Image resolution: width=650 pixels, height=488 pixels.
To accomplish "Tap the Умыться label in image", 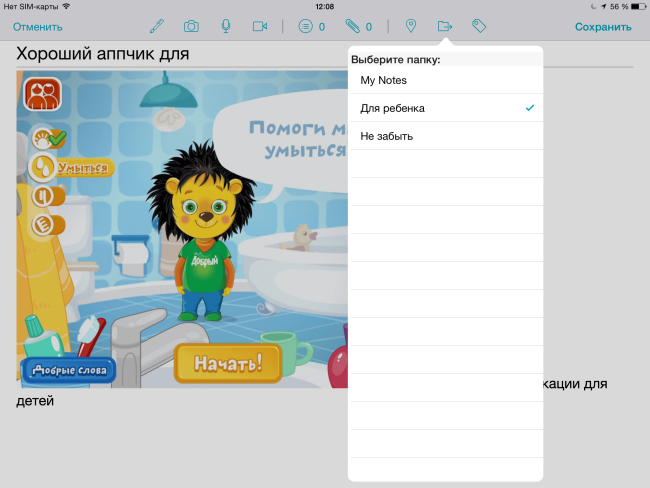I will pos(83,168).
